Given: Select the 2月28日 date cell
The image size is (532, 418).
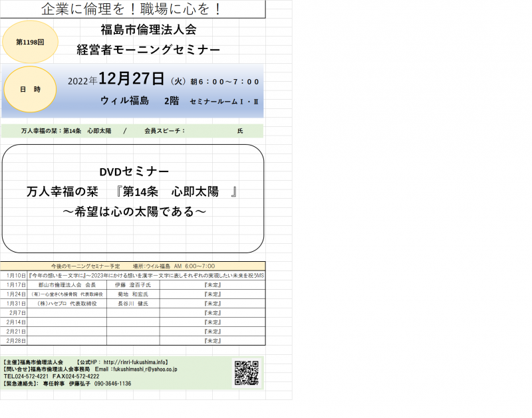Looking at the screenshot, I should click(x=16, y=340).
